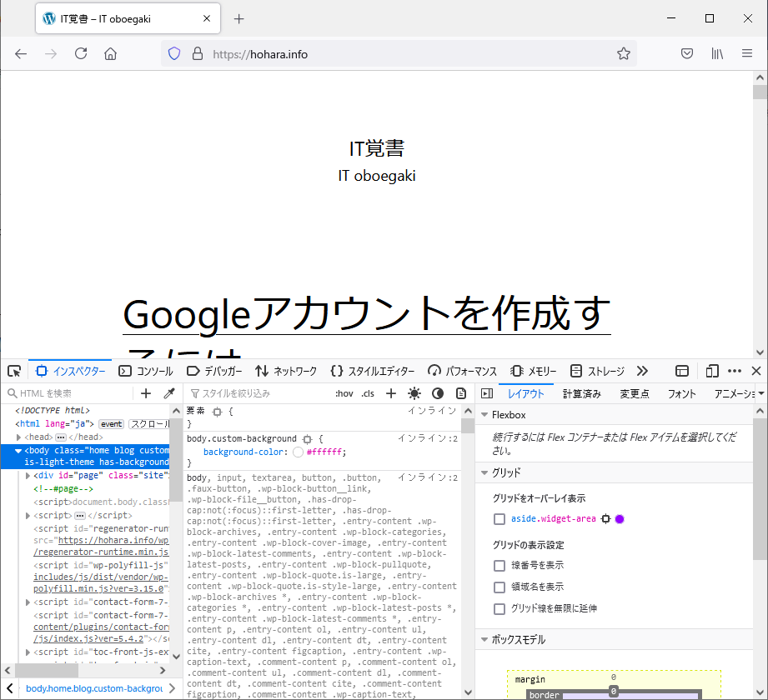
Task: Click the eyedropper color picker icon
Action: coord(168,393)
